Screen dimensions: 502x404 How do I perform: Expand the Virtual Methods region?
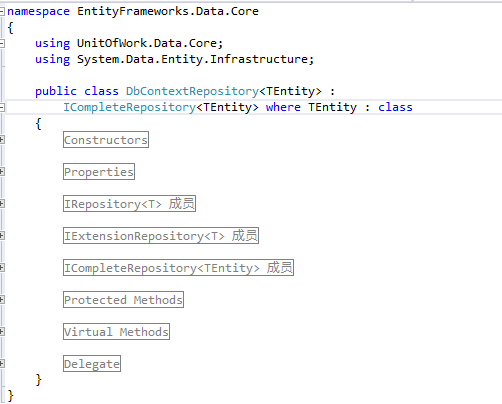click(x=2, y=332)
